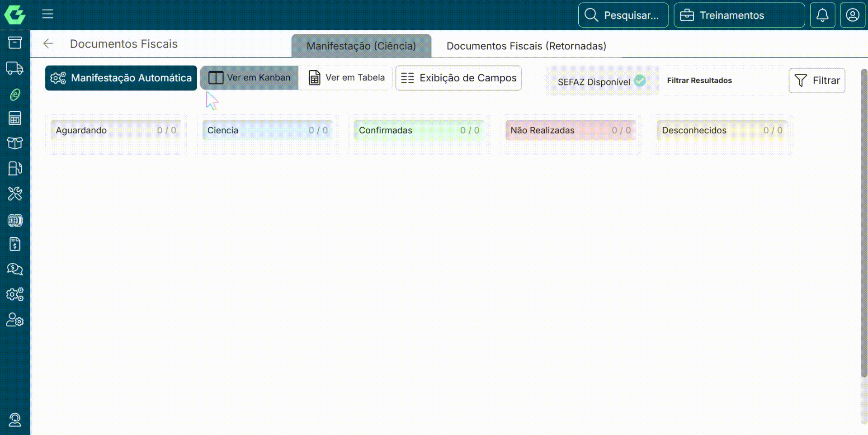The image size is (868, 435).
Task: Click the Filtrar button
Action: coord(817,80)
